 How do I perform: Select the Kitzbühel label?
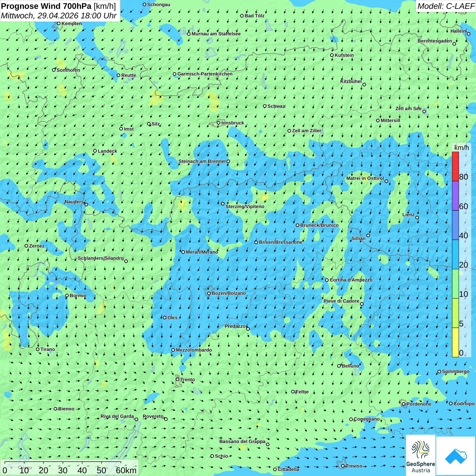tap(351, 81)
